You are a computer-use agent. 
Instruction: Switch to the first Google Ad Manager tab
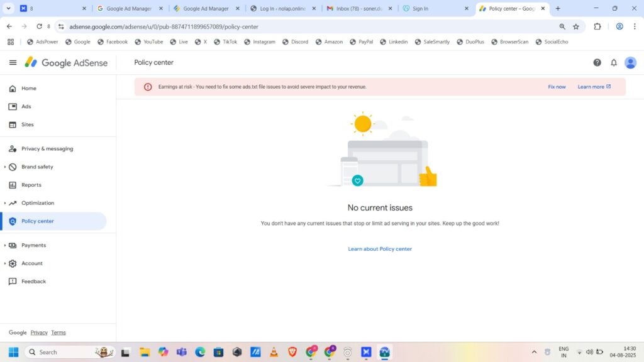pos(129,8)
